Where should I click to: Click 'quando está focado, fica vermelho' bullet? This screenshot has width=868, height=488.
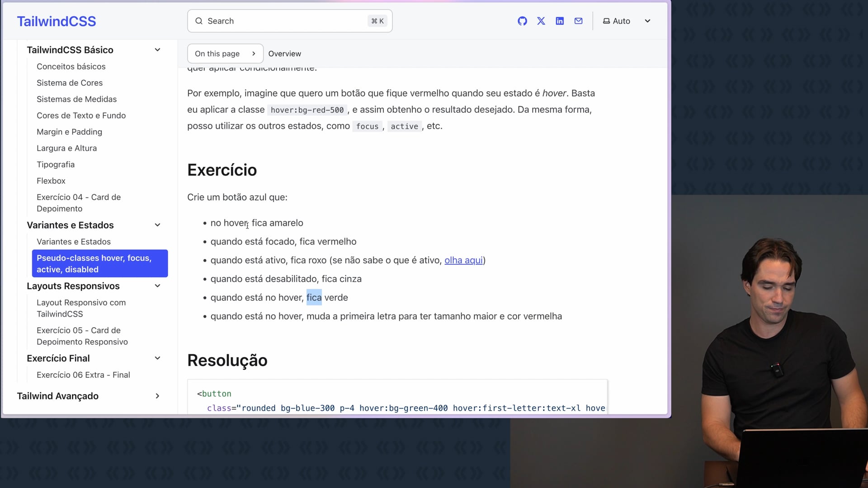point(283,242)
